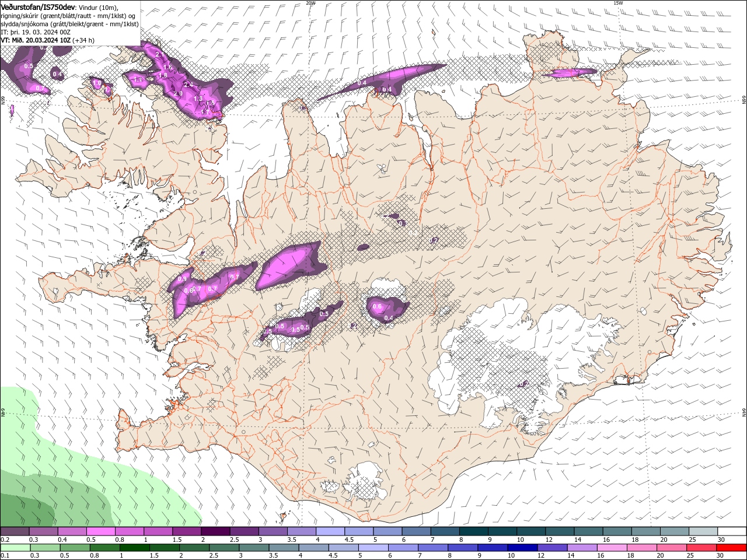Screen dimensions: 747x560
Task: Click the (+34 h) forecast offset text
Action: pyautogui.click(x=84, y=40)
